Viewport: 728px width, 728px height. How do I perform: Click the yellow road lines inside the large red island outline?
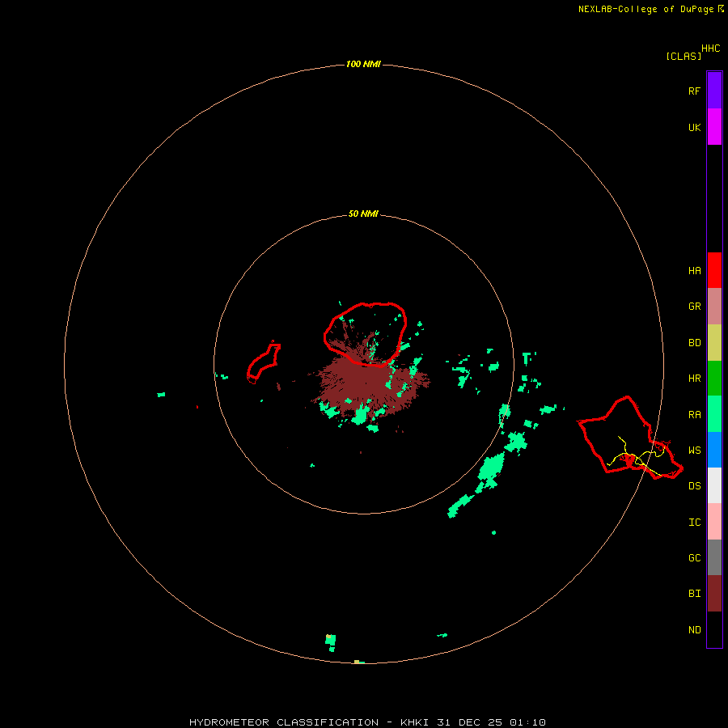coord(637,456)
